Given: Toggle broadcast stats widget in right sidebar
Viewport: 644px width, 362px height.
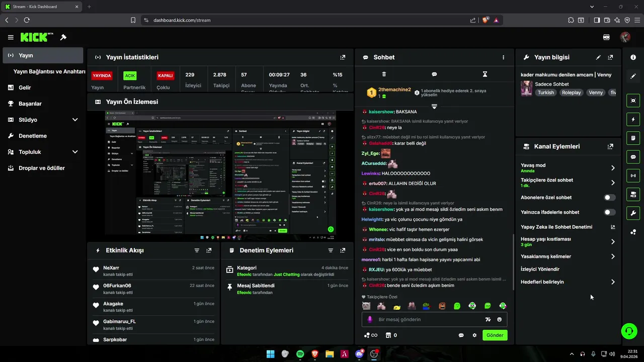Looking at the screenshot, I should pos(633,175).
